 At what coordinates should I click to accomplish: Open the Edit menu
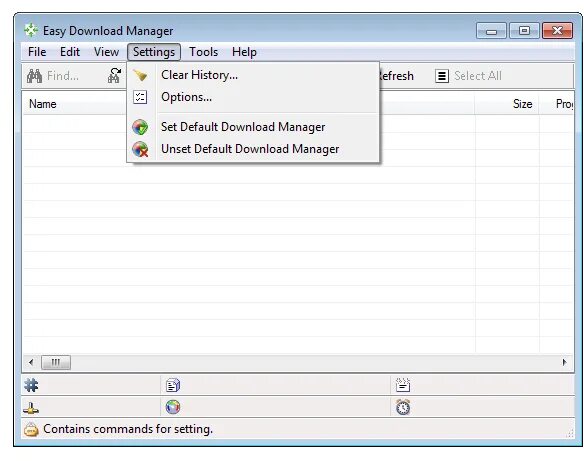point(70,52)
